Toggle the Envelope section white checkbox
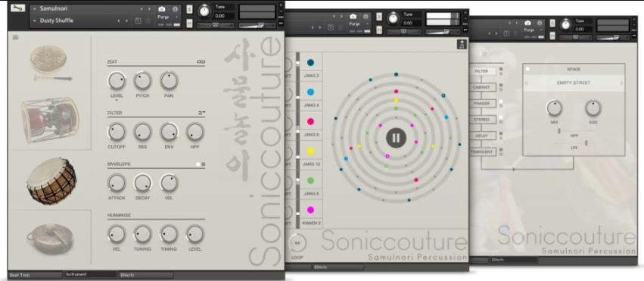Screen dimensions: 644x281 198,164
